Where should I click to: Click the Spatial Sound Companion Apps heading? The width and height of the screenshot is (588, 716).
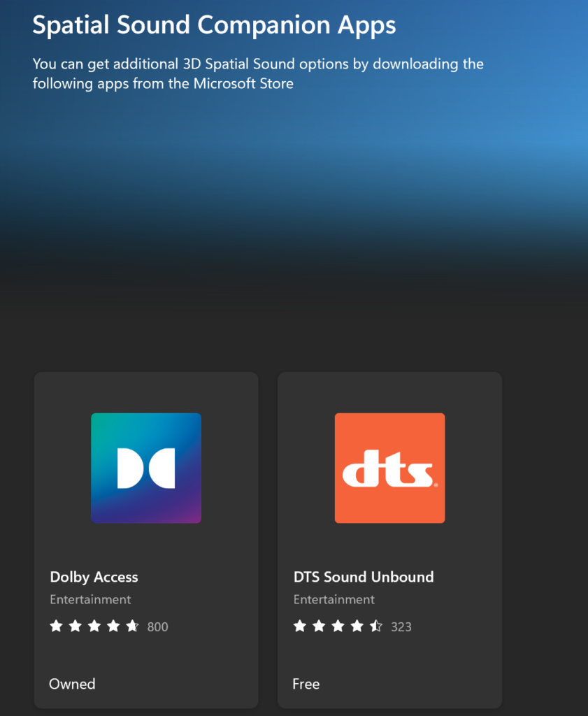214,26
